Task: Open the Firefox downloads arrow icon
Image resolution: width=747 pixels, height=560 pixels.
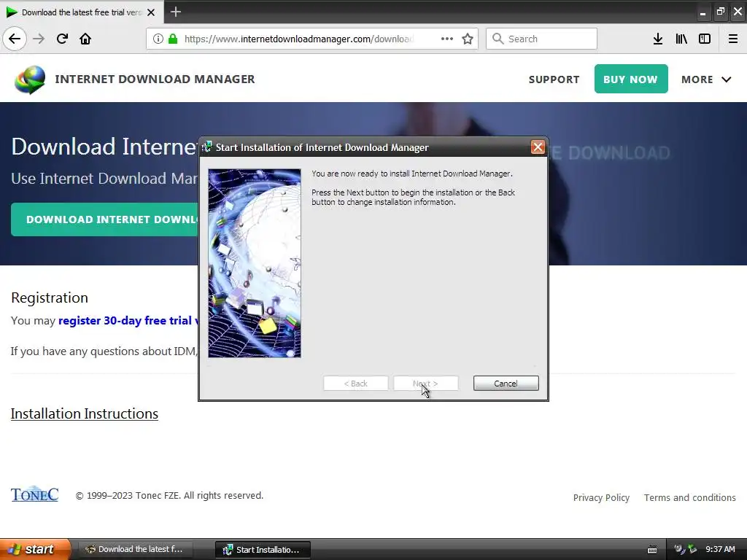Action: [x=658, y=39]
